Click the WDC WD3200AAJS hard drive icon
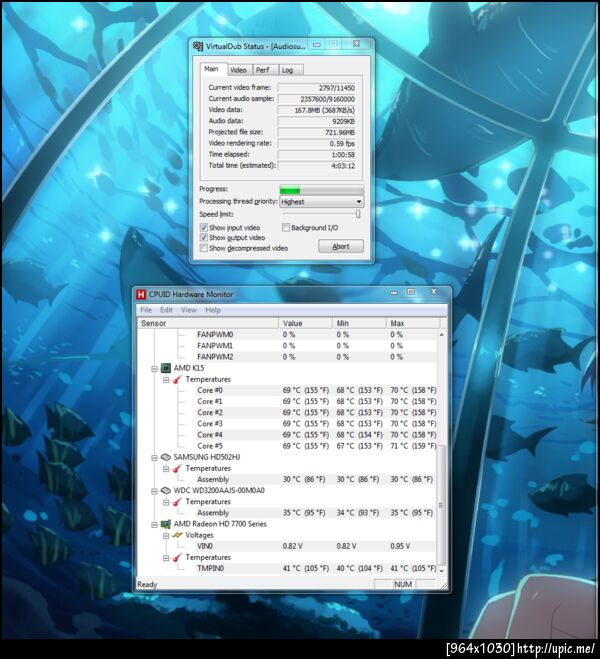 (166, 490)
